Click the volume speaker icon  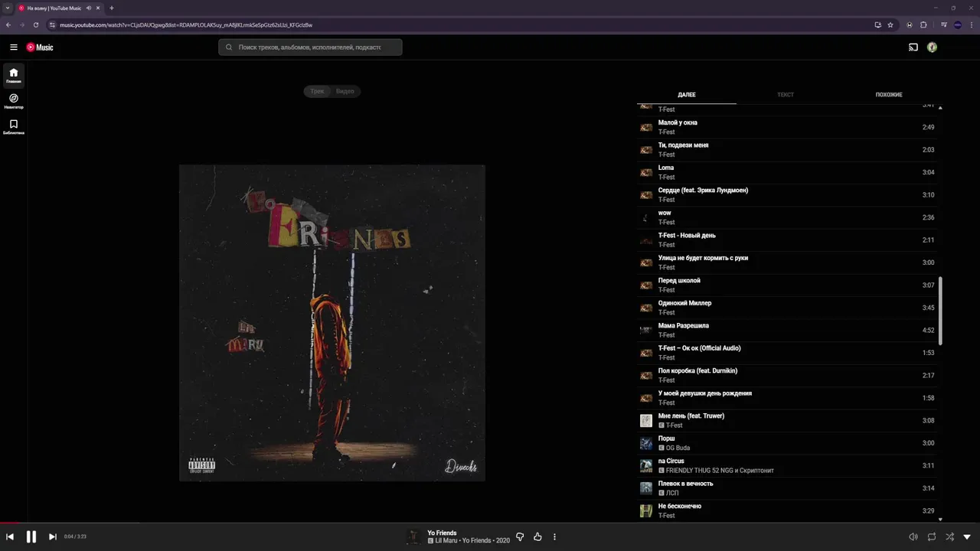(x=913, y=536)
